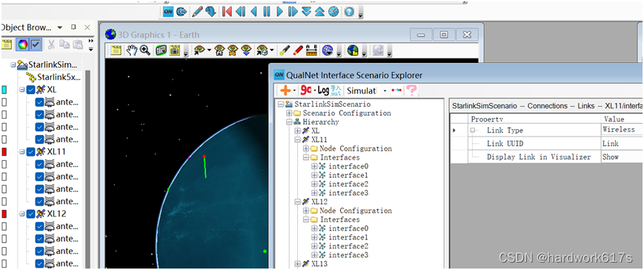644x270 pixels.
Task: Select the magnifier zoom tool in 3D Graphics
Action: pos(145,50)
